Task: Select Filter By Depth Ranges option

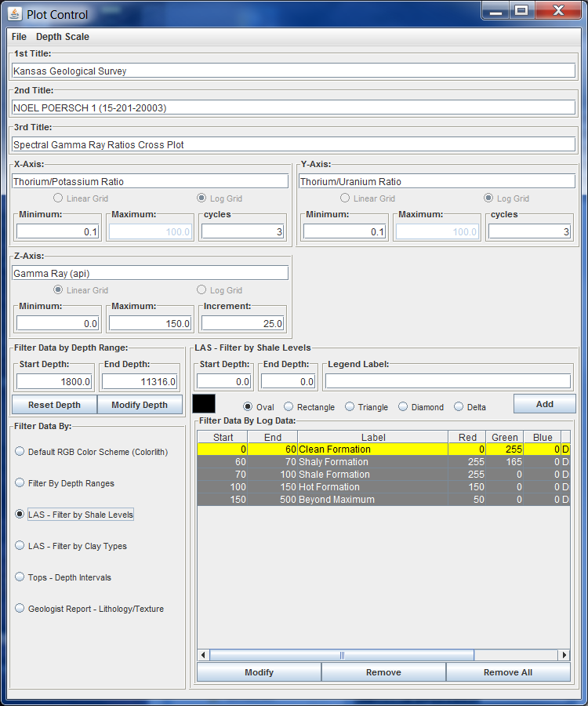Action: tap(65, 483)
